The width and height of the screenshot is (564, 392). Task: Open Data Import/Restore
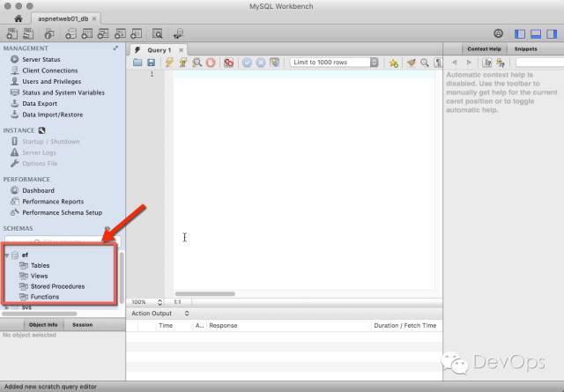(x=53, y=115)
